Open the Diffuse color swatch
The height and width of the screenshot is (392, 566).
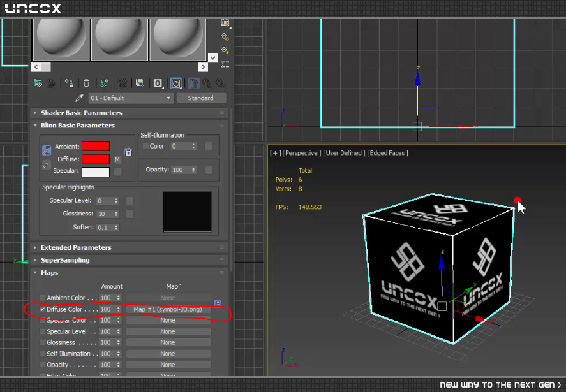click(96, 159)
